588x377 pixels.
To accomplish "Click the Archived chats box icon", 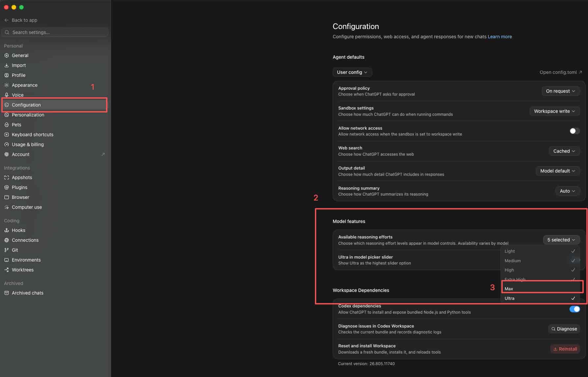I will click(7, 293).
